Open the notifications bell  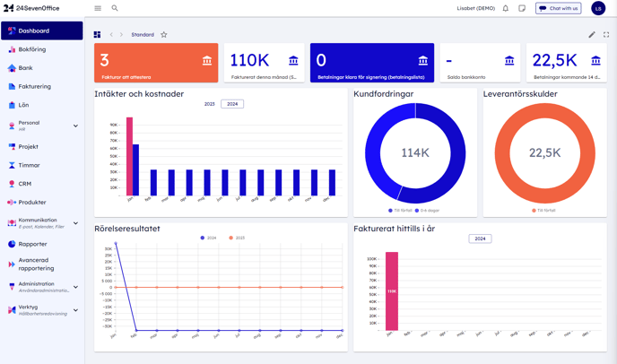point(505,8)
